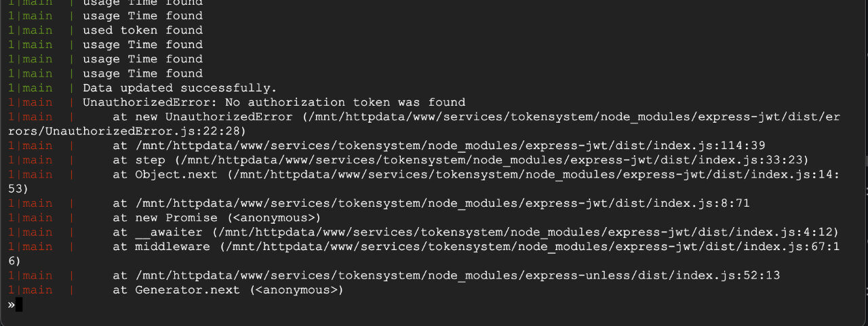
Task: Open the index.js:33:23 path in "at step" line
Action: [x=491, y=160]
